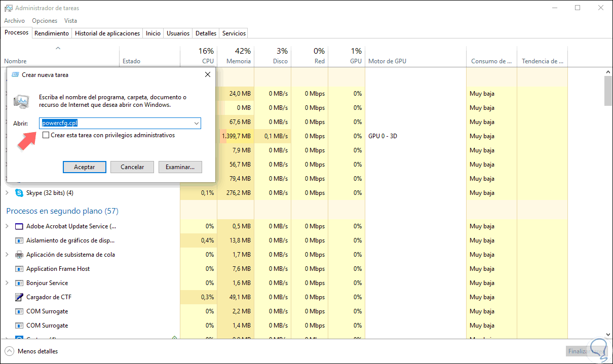Enable creating task with administrative privileges
The width and height of the screenshot is (613, 364).
pyautogui.click(x=46, y=135)
